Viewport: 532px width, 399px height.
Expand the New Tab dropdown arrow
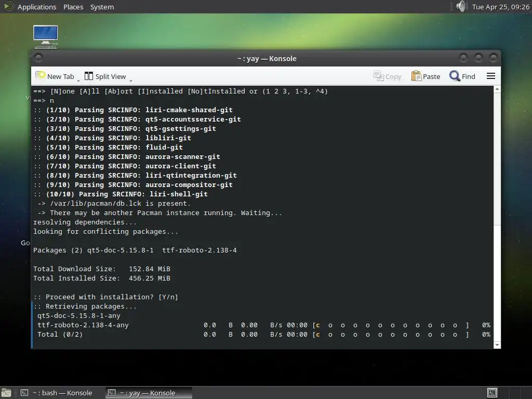[78, 81]
